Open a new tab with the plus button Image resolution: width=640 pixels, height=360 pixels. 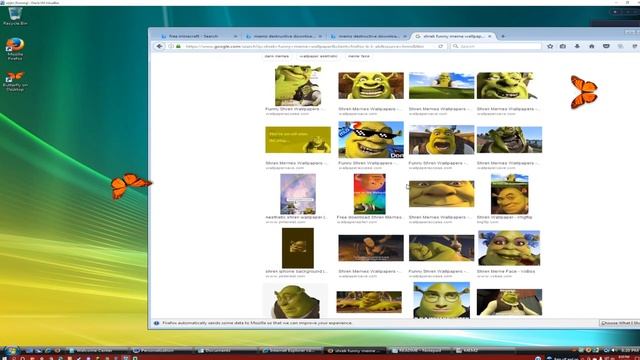click(503, 36)
